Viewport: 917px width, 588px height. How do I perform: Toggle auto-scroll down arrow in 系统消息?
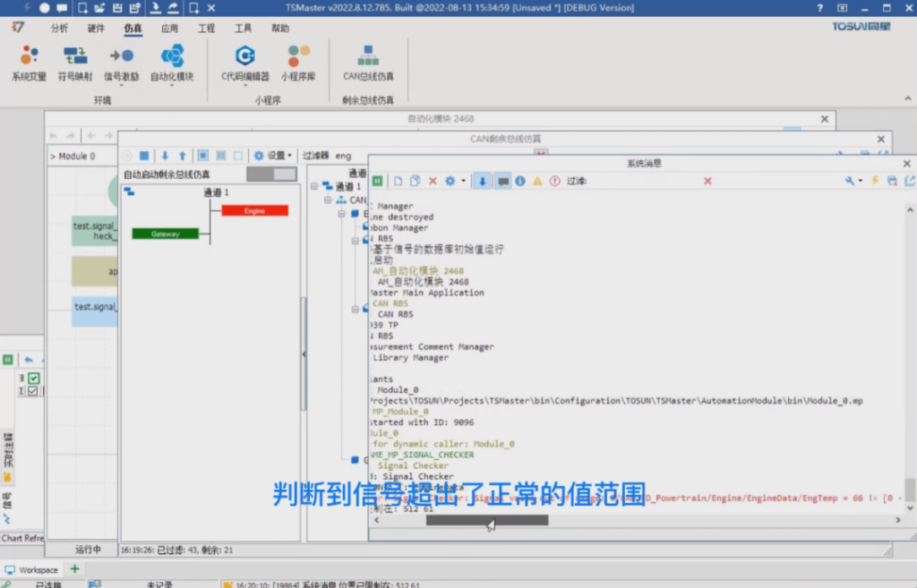(x=483, y=181)
